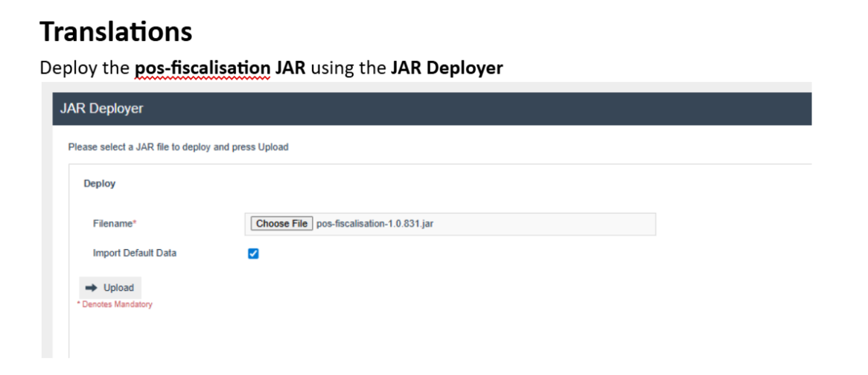Viewport: 868px width, 375px height.
Task: Click the Deploy section label
Action: click(100, 184)
